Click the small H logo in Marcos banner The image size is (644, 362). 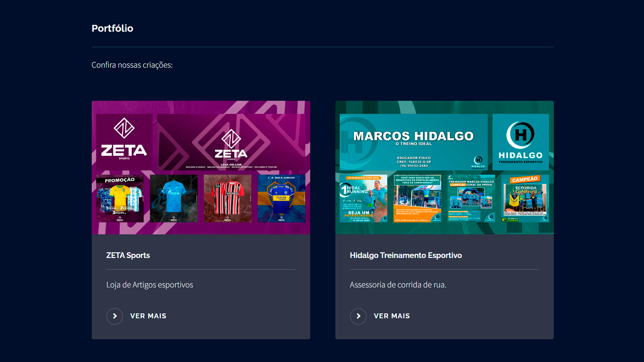478,162
